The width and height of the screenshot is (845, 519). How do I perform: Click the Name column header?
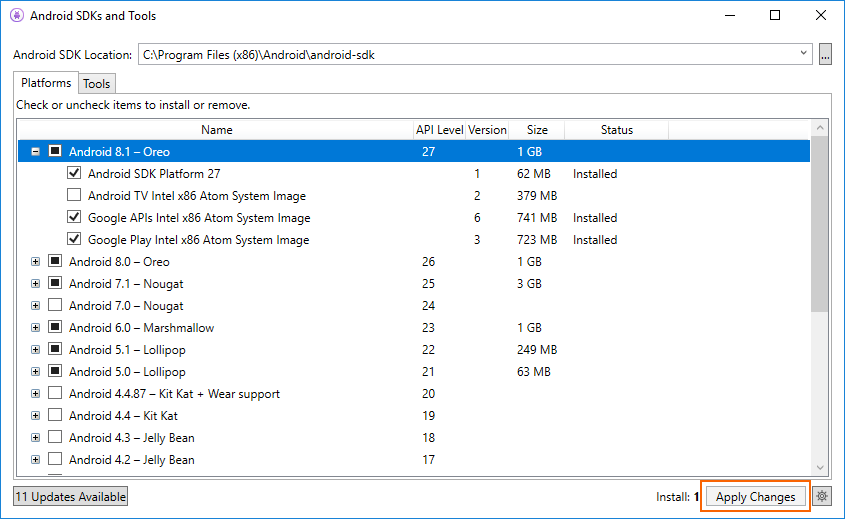click(x=216, y=130)
